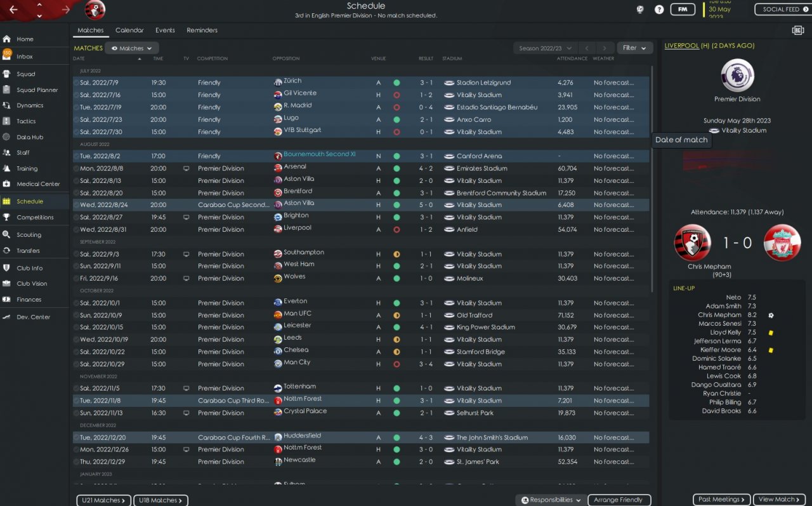The image size is (812, 506).
Task: Click Dominic Solanke in the line-up
Action: coord(717,359)
